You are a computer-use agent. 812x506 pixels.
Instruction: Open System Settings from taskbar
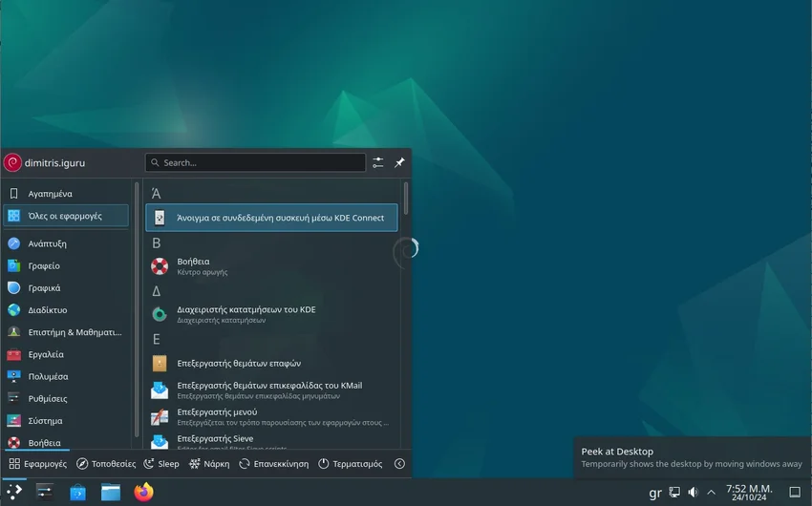click(45, 492)
